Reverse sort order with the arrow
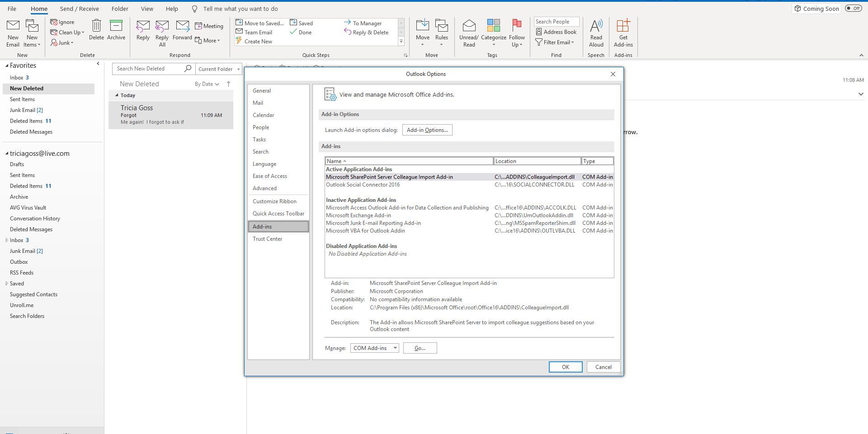 pyautogui.click(x=229, y=84)
